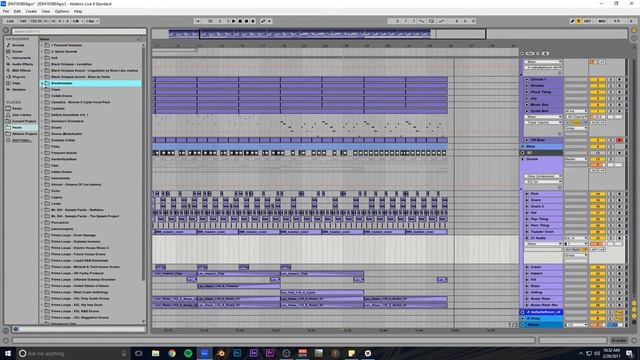Arm the Music Box track for recording
This screenshot has width=640, height=360.
tap(620, 104)
